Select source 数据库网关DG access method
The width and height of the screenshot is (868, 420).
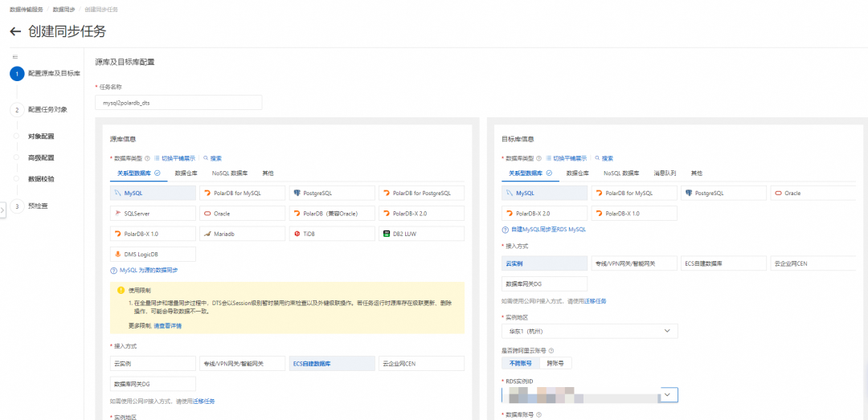154,384
